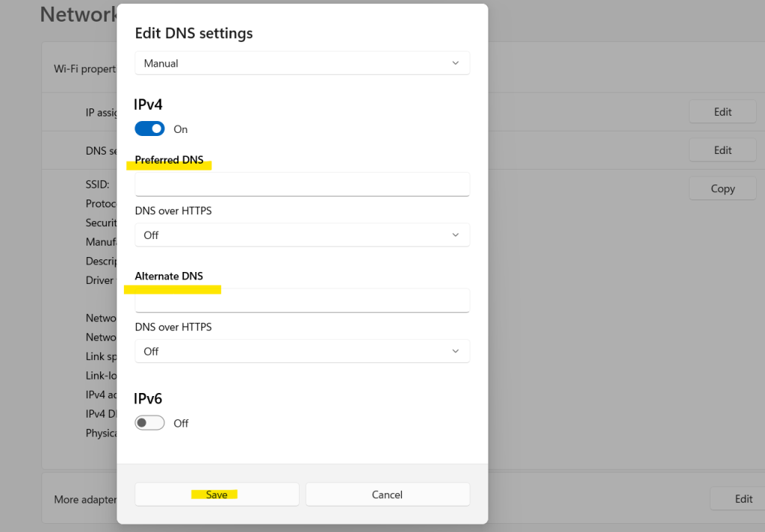Image resolution: width=765 pixels, height=532 pixels.
Task: Save the DNS settings
Action: coord(217,495)
